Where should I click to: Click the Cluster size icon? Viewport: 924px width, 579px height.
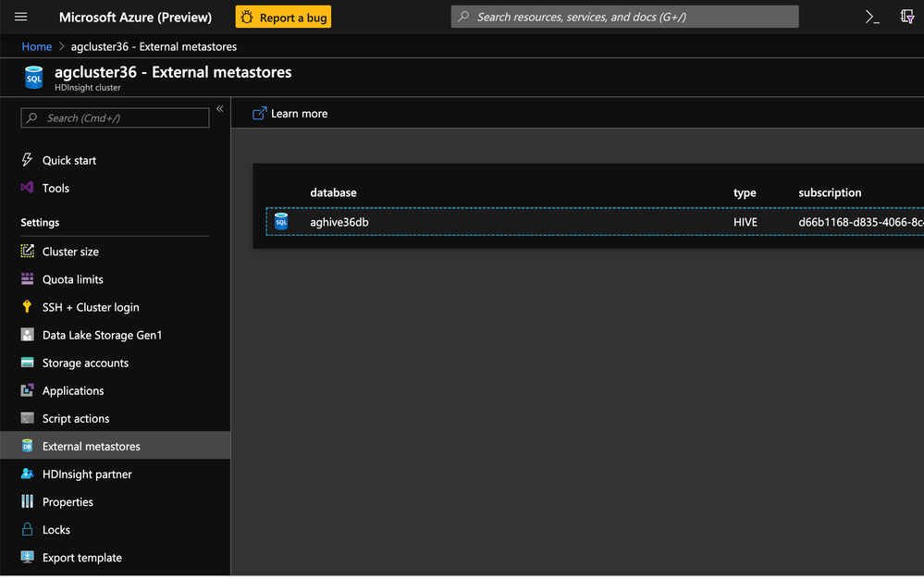(27, 251)
